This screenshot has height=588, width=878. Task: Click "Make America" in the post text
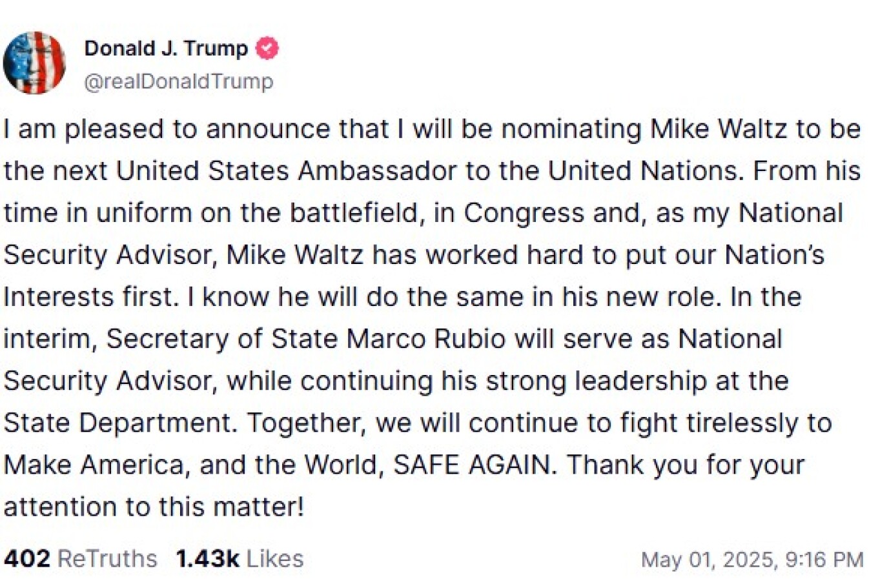tap(93, 465)
